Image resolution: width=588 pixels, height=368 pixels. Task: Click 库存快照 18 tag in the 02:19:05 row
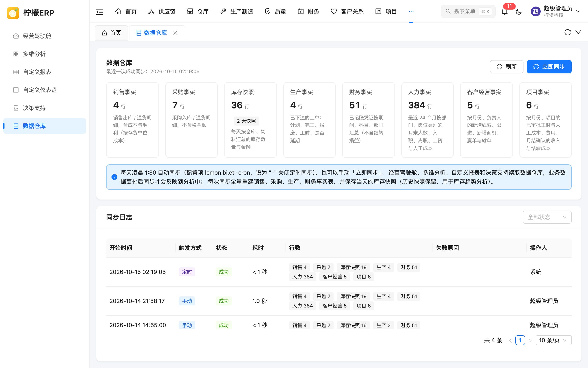coord(353,267)
